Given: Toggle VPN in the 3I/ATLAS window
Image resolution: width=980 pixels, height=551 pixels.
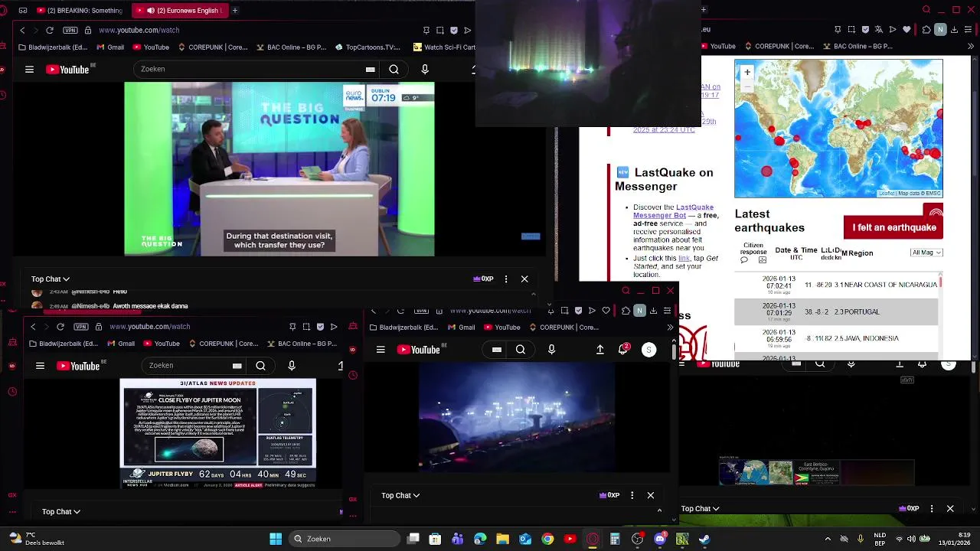Looking at the screenshot, I should [x=81, y=326].
